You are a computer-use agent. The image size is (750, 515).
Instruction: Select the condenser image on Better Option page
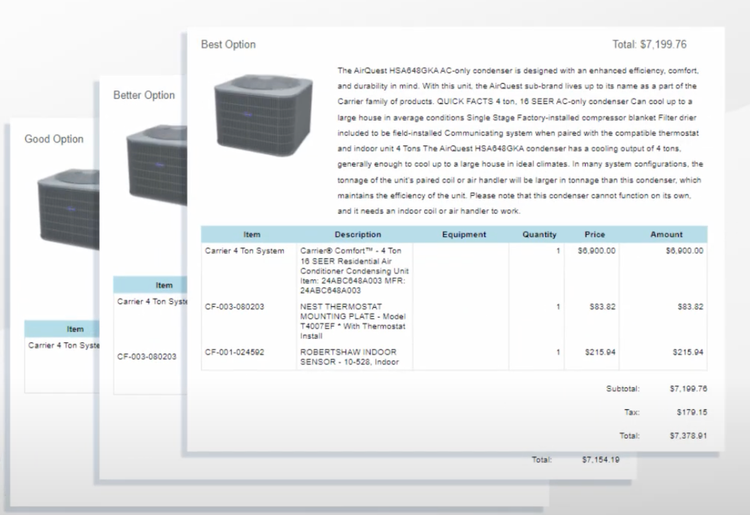pos(156,165)
